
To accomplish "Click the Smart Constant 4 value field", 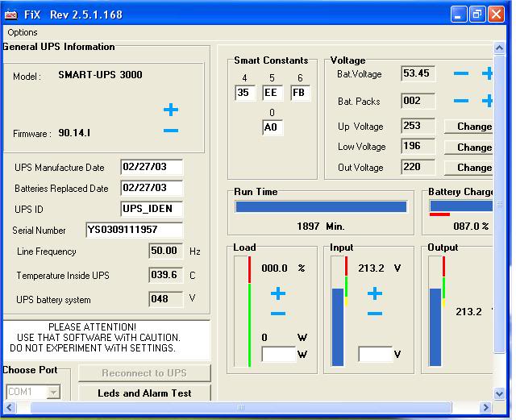I will tap(245, 93).
